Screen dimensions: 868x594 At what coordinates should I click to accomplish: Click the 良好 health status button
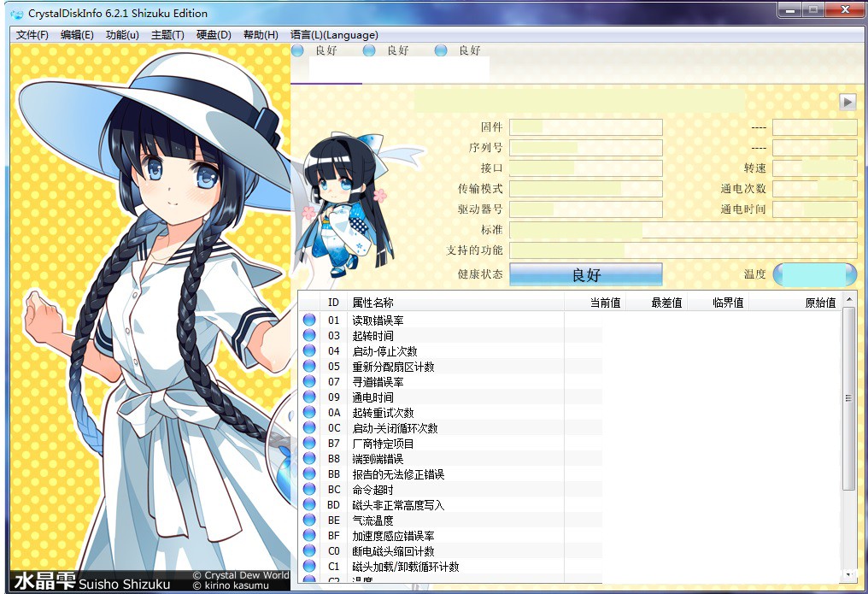586,274
